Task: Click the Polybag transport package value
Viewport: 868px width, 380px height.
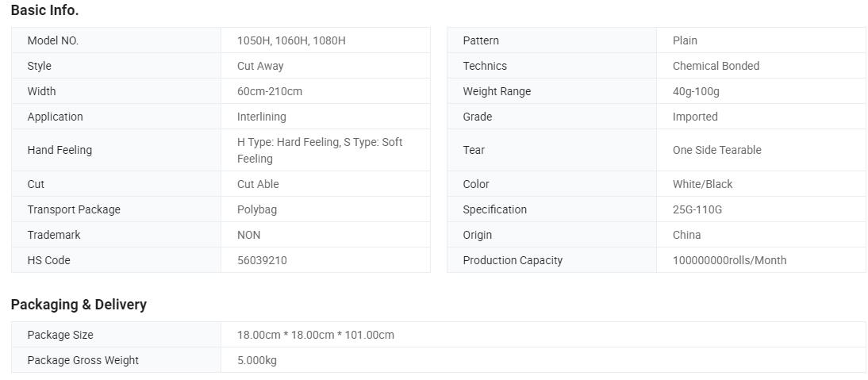Action: 257,209
